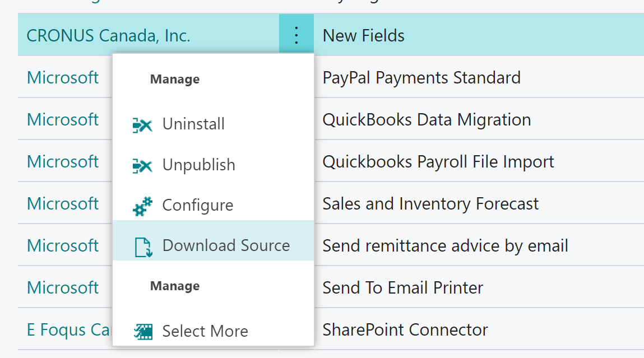The width and height of the screenshot is (644, 358).
Task: Choose Uninstall from the context menu
Action: pyautogui.click(x=213, y=124)
